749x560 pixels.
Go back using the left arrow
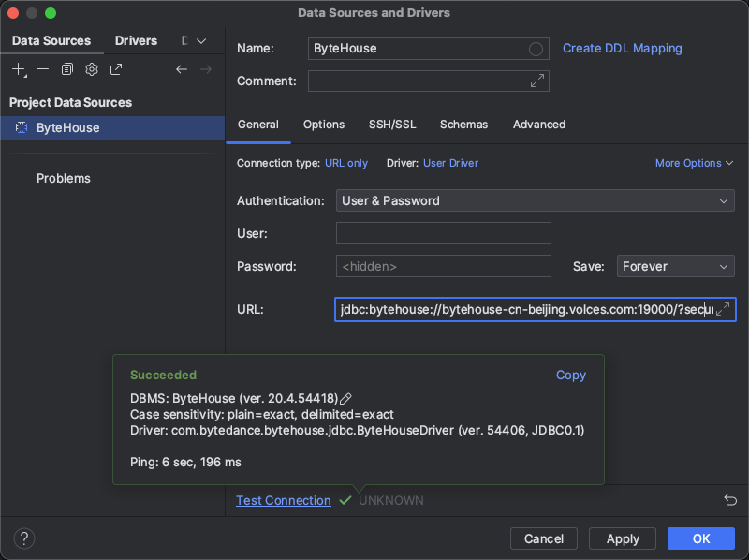coord(182,69)
